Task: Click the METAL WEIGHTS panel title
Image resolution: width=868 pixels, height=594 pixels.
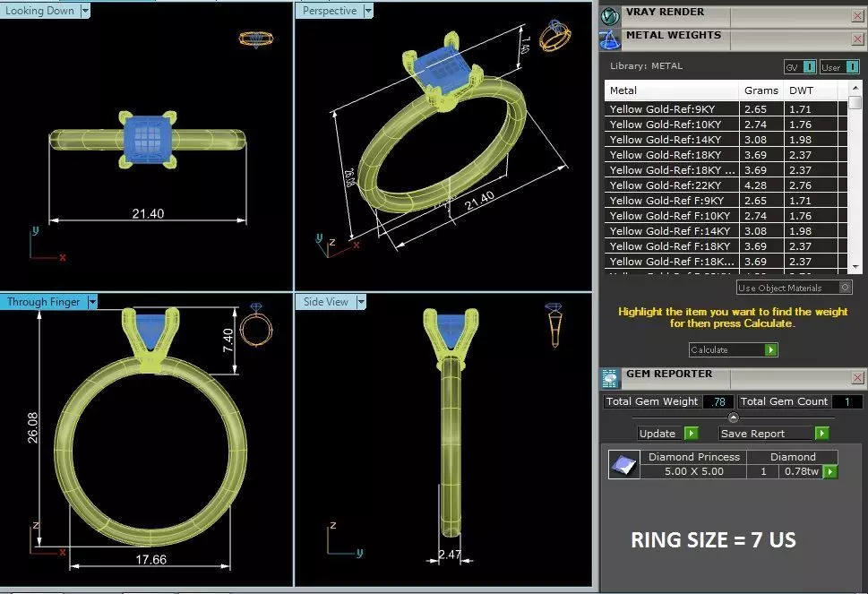Action: (674, 35)
